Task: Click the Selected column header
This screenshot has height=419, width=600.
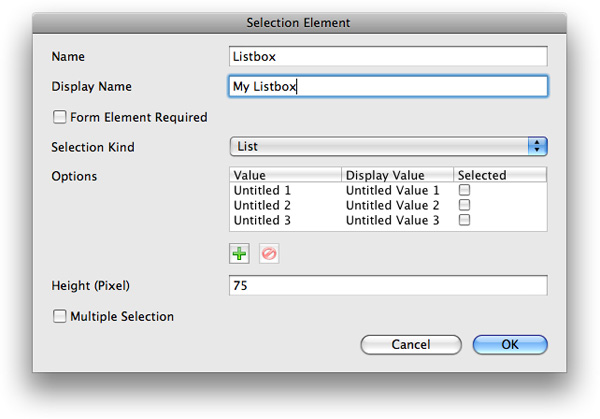Action: click(x=500, y=175)
